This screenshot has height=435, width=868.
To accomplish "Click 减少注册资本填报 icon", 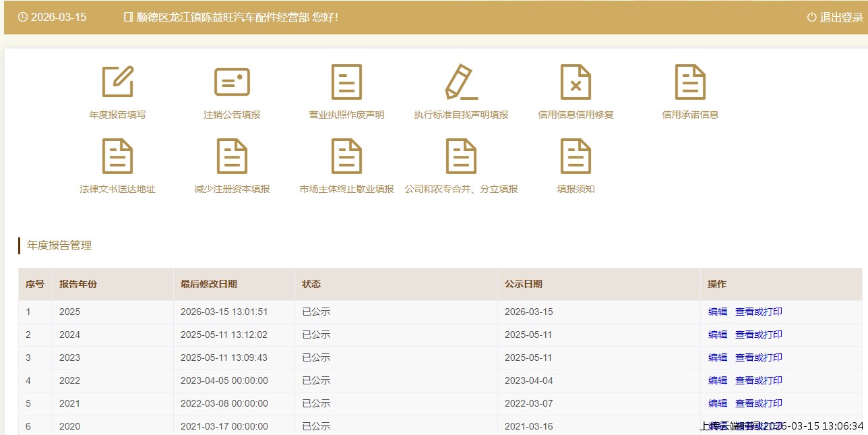I will click(232, 156).
